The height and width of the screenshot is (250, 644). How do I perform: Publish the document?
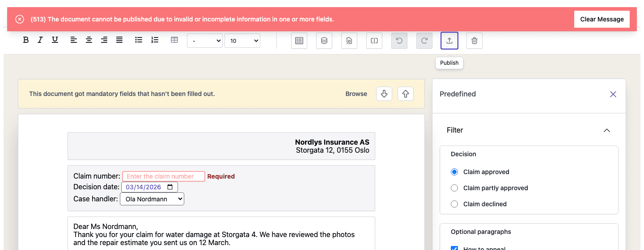click(449, 41)
